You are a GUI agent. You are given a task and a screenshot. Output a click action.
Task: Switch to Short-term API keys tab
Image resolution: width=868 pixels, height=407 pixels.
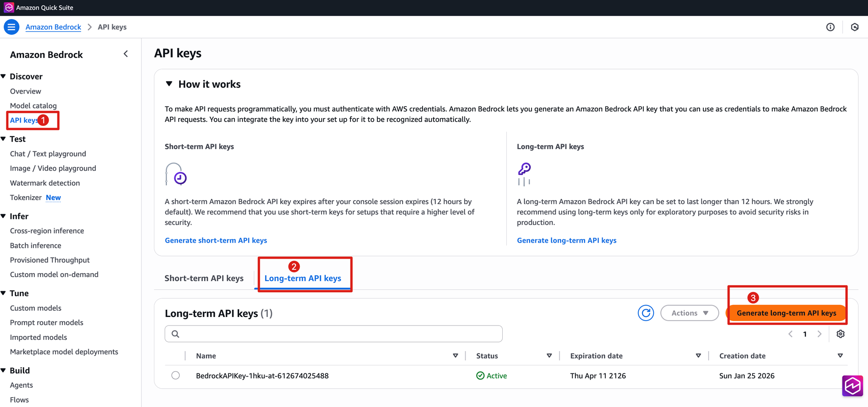[x=204, y=278]
